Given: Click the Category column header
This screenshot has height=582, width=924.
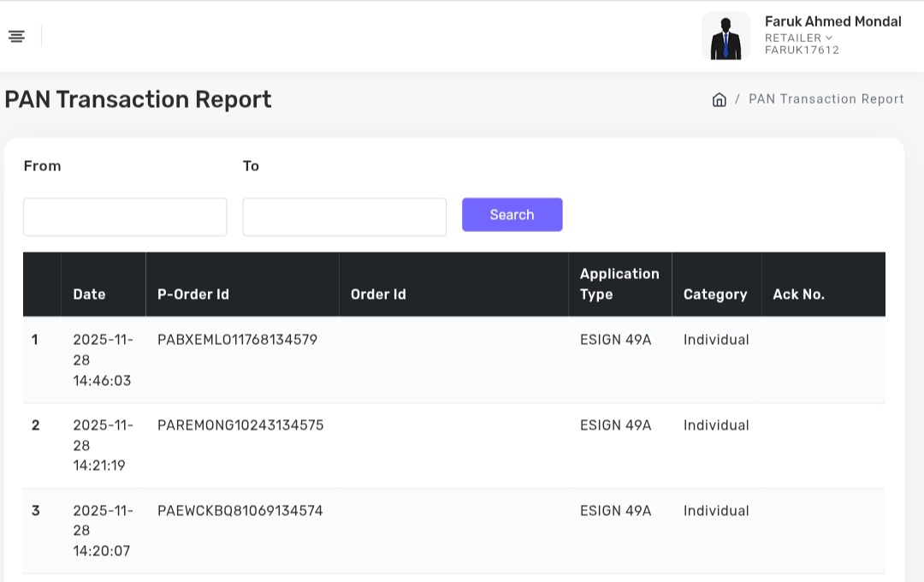Looking at the screenshot, I should (715, 294).
